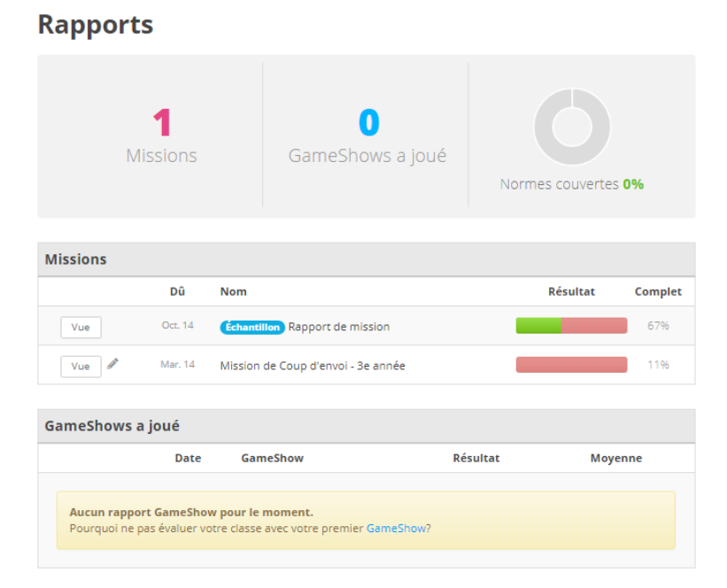The width and height of the screenshot is (727, 588).
Task: Click the Résultat header in GameShows table
Action: (476, 458)
